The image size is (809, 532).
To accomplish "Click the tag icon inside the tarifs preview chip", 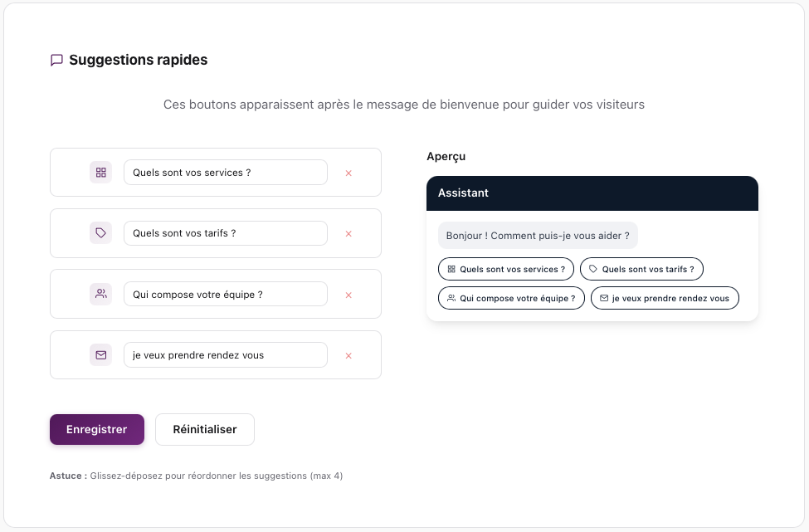I will click(592, 269).
